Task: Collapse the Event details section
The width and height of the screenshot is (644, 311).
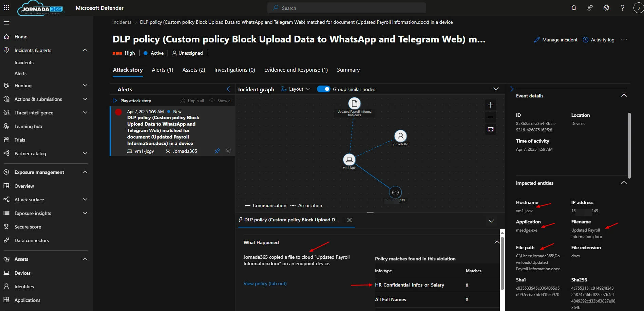Action: (x=624, y=95)
